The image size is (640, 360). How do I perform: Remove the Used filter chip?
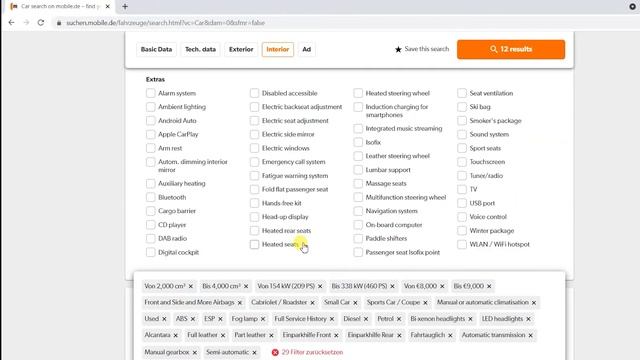[164, 319]
